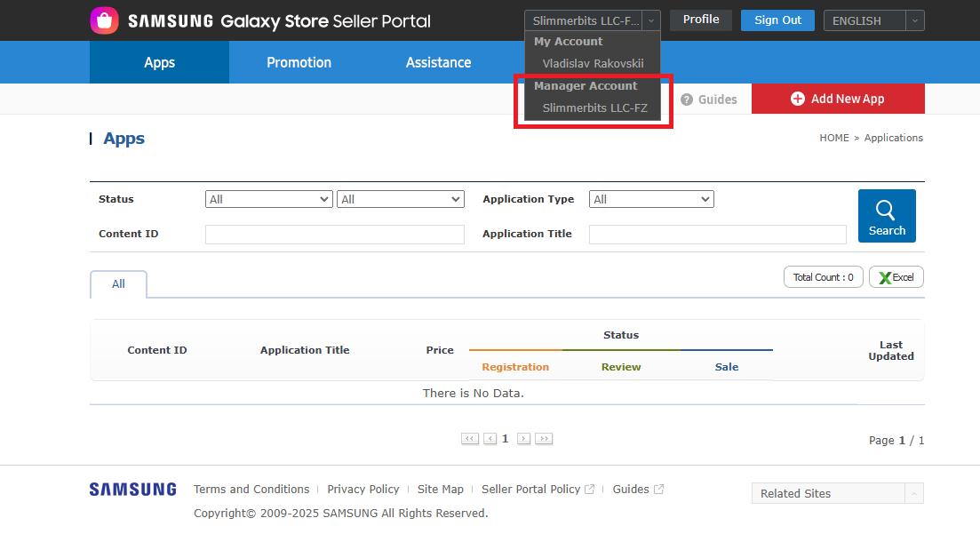Open the account selector dropdown arrow
The width and height of the screenshot is (980, 558).
pyautogui.click(x=650, y=20)
